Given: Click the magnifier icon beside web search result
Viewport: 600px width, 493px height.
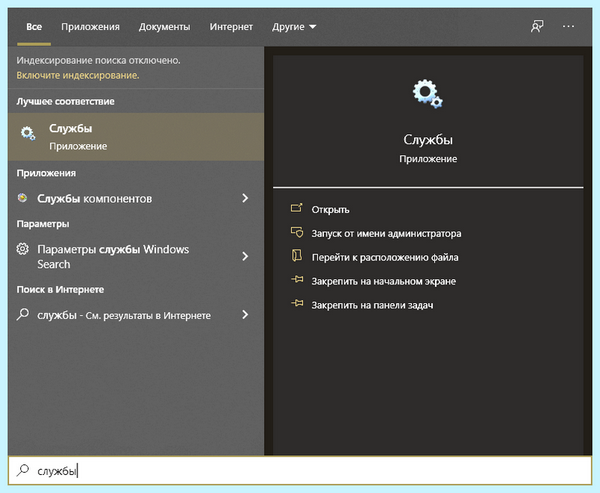Looking at the screenshot, I should 23,315.
